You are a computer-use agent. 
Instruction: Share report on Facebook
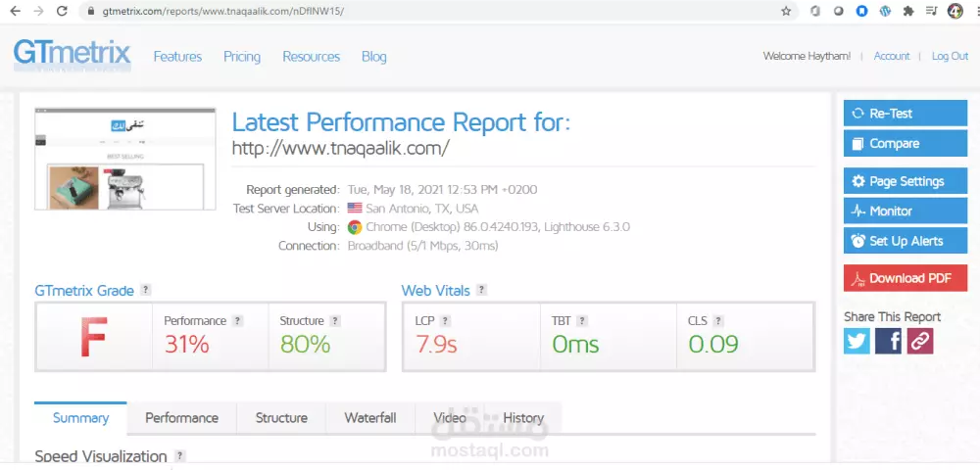(x=888, y=342)
